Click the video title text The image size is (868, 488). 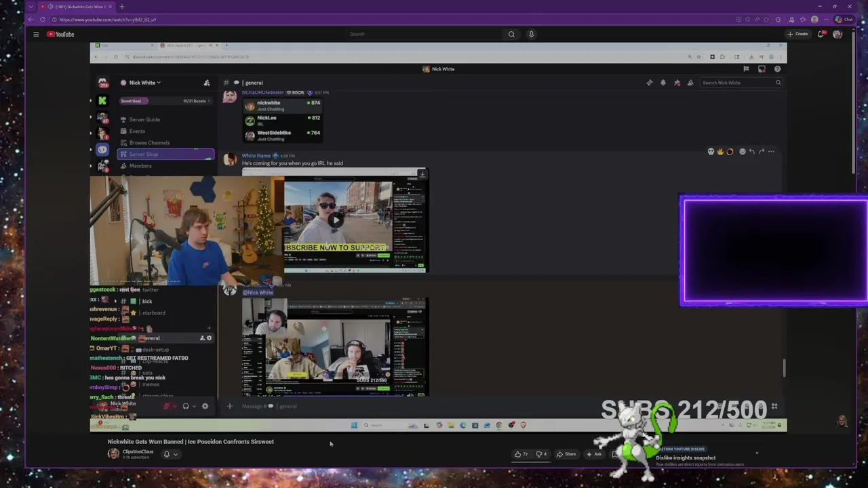point(191,442)
